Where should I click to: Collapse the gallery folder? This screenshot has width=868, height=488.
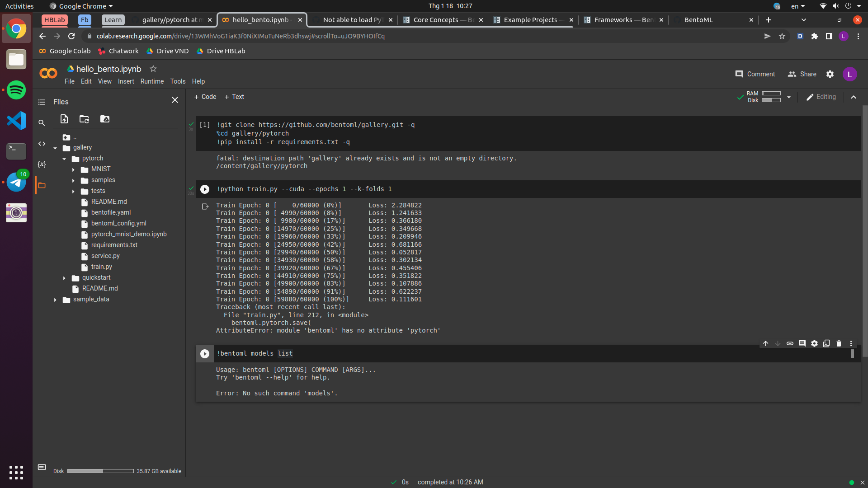pyautogui.click(x=55, y=148)
